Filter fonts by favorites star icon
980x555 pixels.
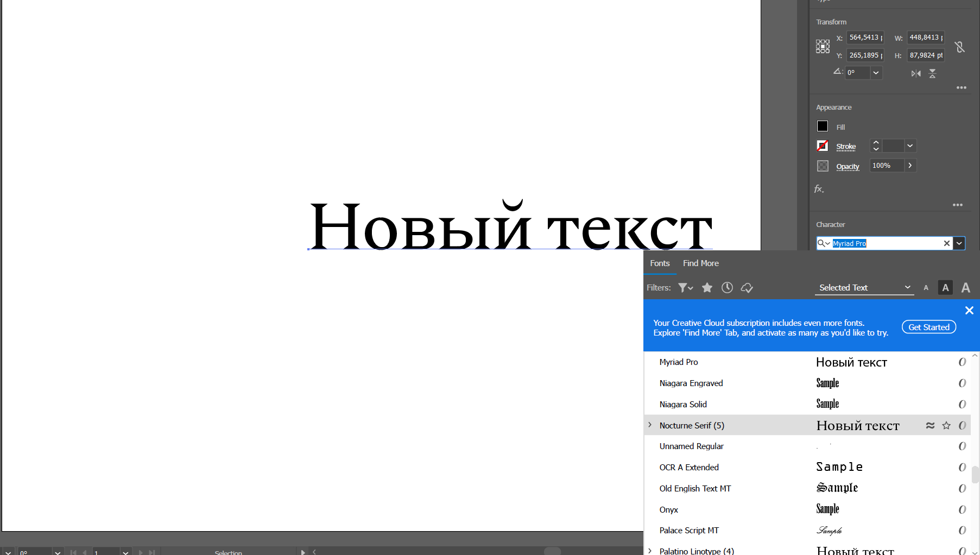click(707, 287)
